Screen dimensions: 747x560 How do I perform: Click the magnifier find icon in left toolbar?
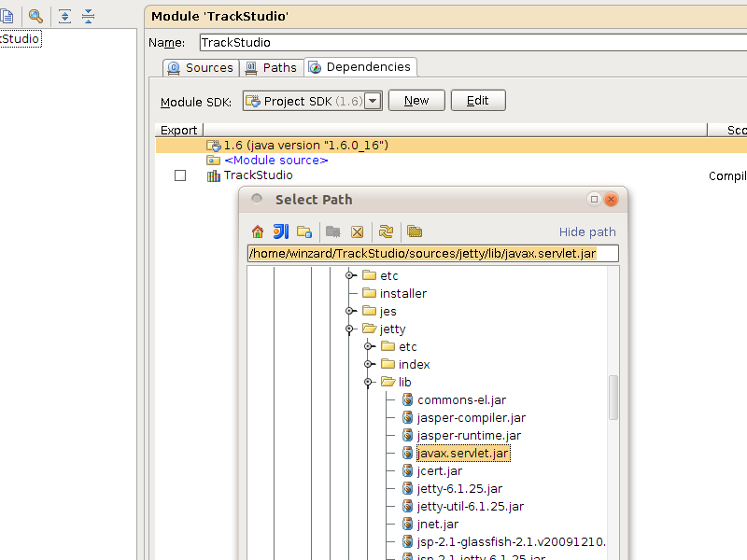35,16
